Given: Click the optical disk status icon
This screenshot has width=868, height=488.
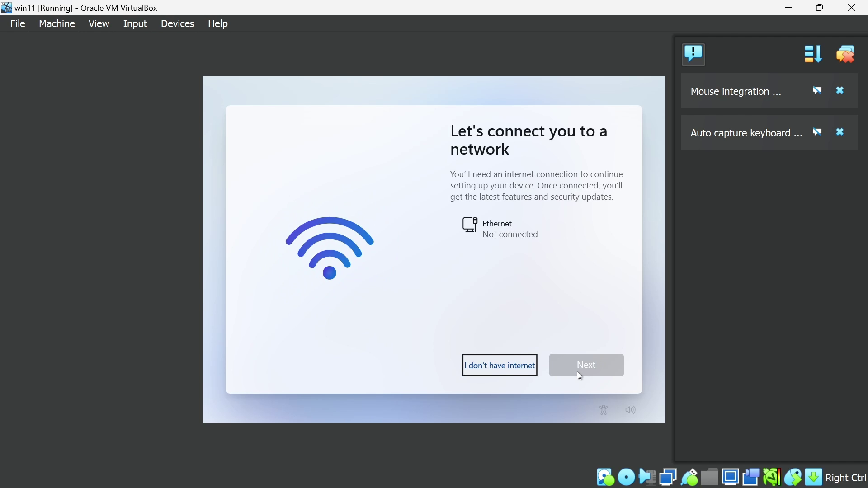Looking at the screenshot, I should (x=627, y=477).
